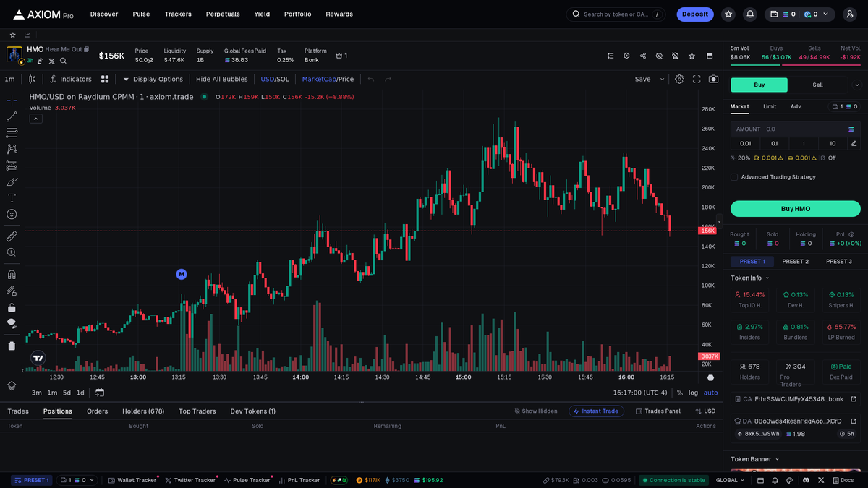Switch to the Top Traders tab
The image size is (868, 488).
tap(197, 411)
